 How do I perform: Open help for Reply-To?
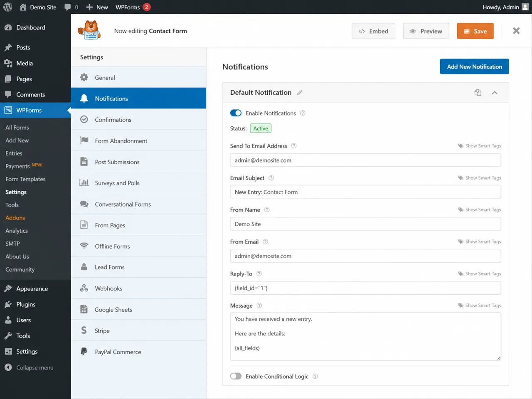coord(259,273)
